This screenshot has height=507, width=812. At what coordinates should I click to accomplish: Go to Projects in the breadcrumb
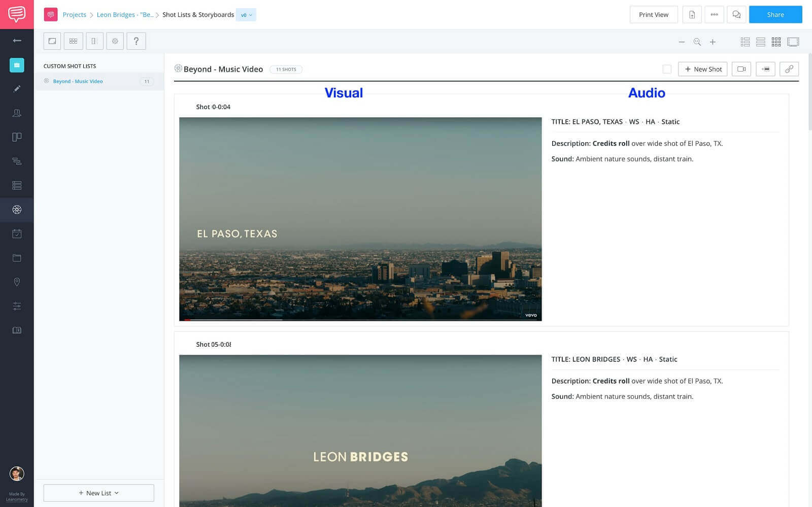(x=74, y=15)
